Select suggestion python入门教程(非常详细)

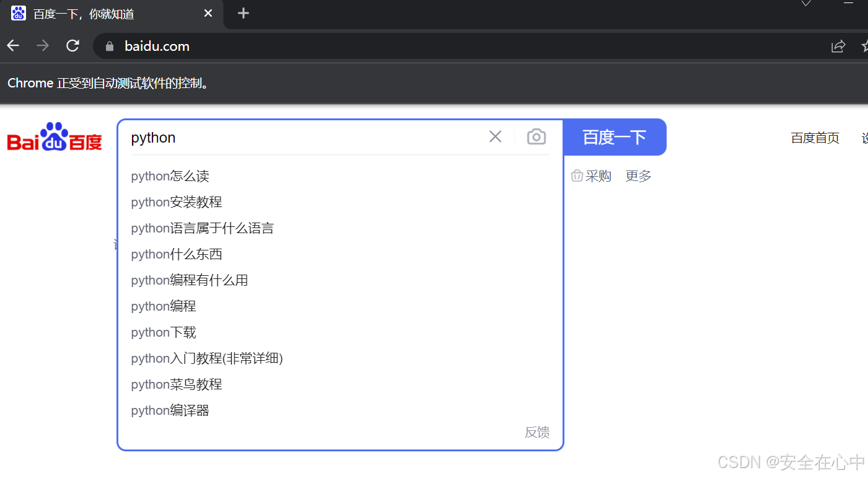[x=340, y=358]
